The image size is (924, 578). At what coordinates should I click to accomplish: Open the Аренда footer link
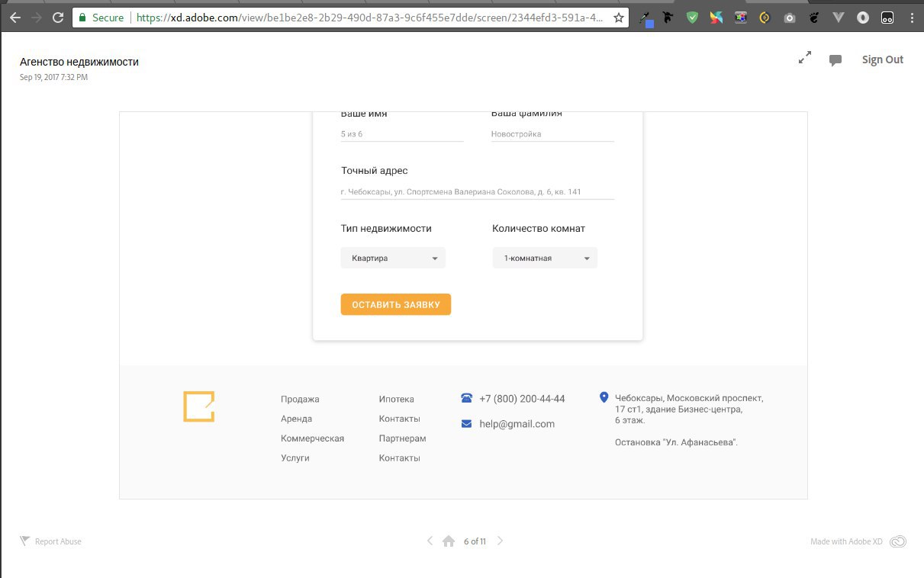(x=296, y=419)
